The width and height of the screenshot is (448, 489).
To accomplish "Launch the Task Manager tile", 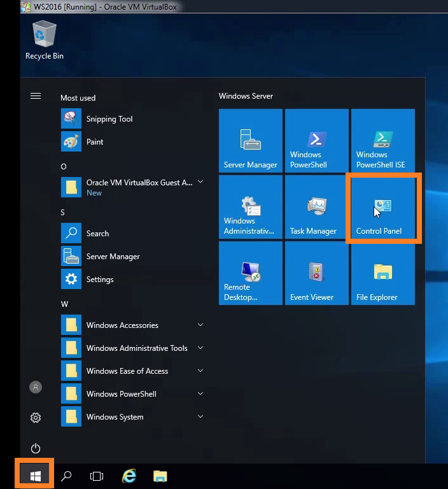I will pyautogui.click(x=316, y=207).
